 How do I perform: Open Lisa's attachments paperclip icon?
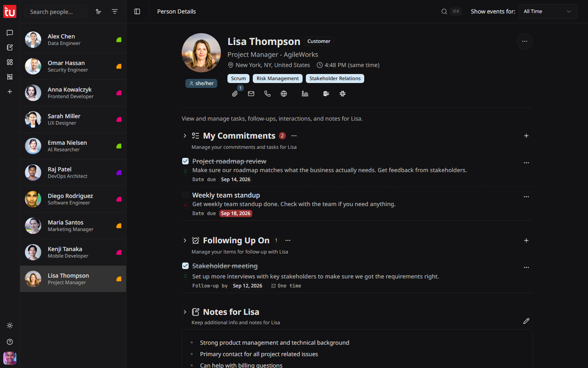[235, 94]
